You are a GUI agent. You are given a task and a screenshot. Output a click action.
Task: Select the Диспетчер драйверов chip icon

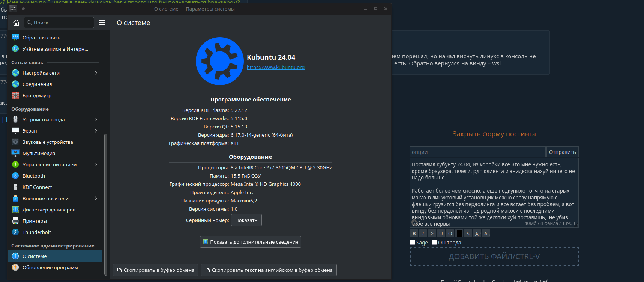(15, 210)
